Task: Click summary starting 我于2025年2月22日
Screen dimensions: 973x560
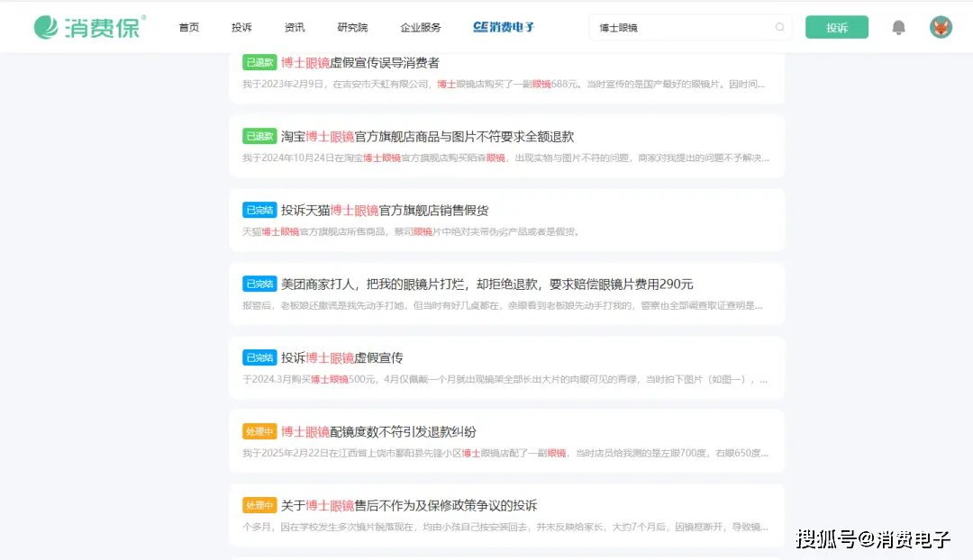Action: coord(505,454)
